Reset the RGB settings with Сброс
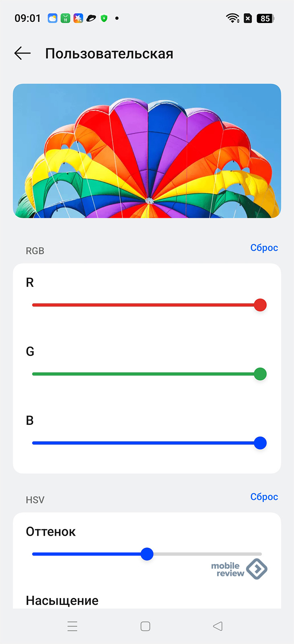 [264, 248]
